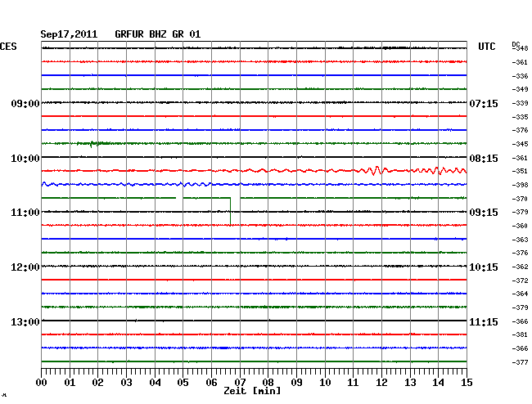Click the DC offset value -377
The width and height of the screenshot is (532, 404).
coord(520,362)
